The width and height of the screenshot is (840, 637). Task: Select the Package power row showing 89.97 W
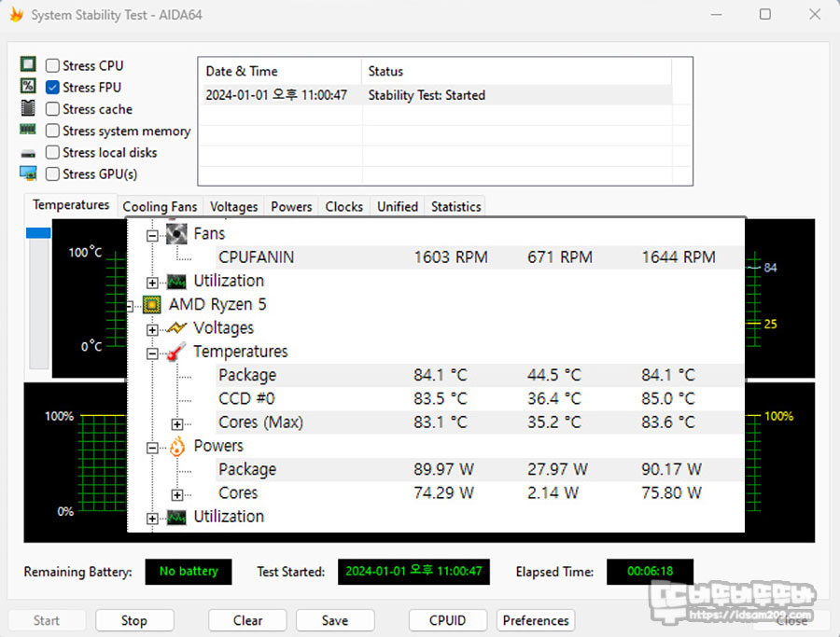point(480,469)
